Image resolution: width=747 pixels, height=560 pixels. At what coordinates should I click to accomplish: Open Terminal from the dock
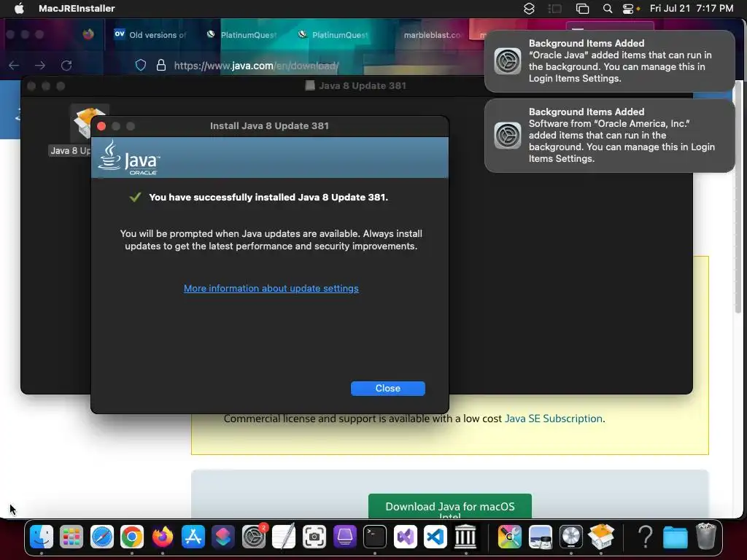click(x=375, y=537)
